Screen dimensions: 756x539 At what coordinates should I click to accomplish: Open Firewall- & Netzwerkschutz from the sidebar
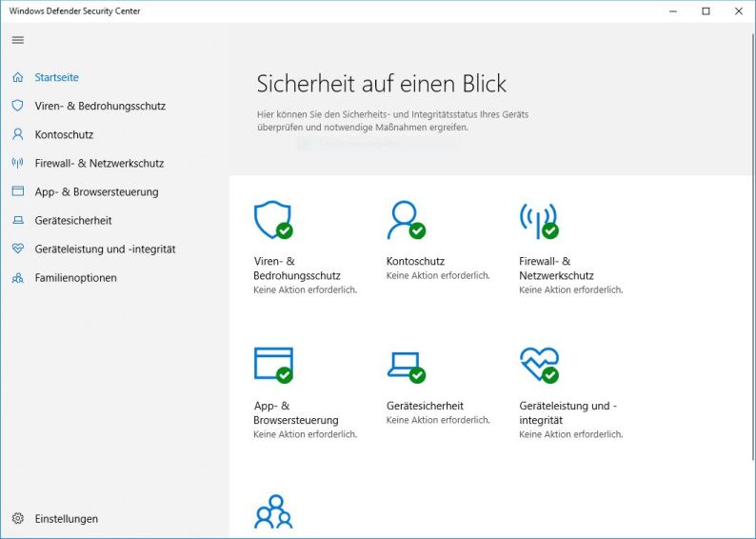click(x=99, y=164)
